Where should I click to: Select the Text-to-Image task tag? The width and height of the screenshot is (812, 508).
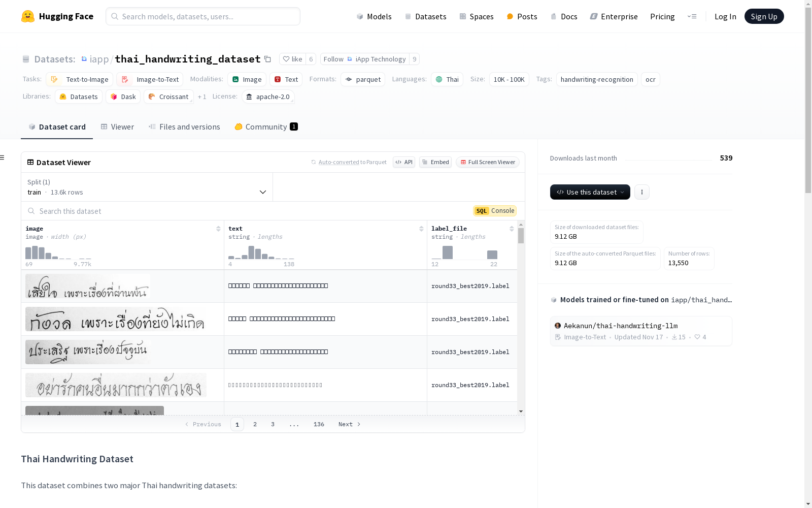pyautogui.click(x=79, y=79)
